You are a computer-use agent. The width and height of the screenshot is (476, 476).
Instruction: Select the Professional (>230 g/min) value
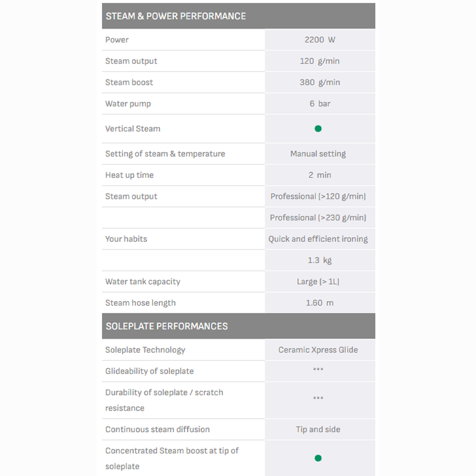(318, 218)
